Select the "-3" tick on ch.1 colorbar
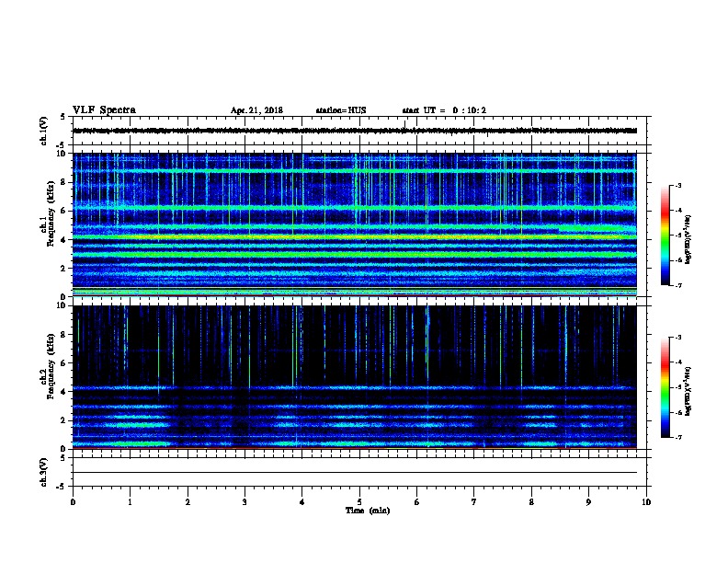The width and height of the screenshot is (728, 563). (x=678, y=185)
